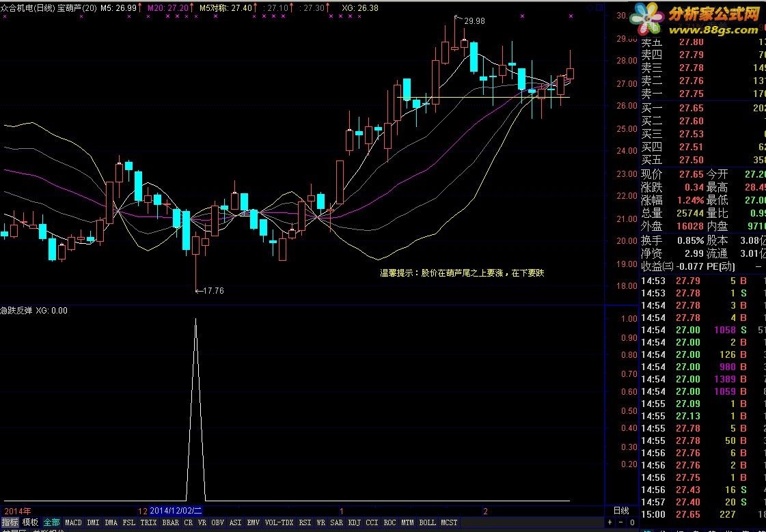The height and width of the screenshot is (532, 766).
Task: Click the XG: 26.38 value
Action: [360, 8]
